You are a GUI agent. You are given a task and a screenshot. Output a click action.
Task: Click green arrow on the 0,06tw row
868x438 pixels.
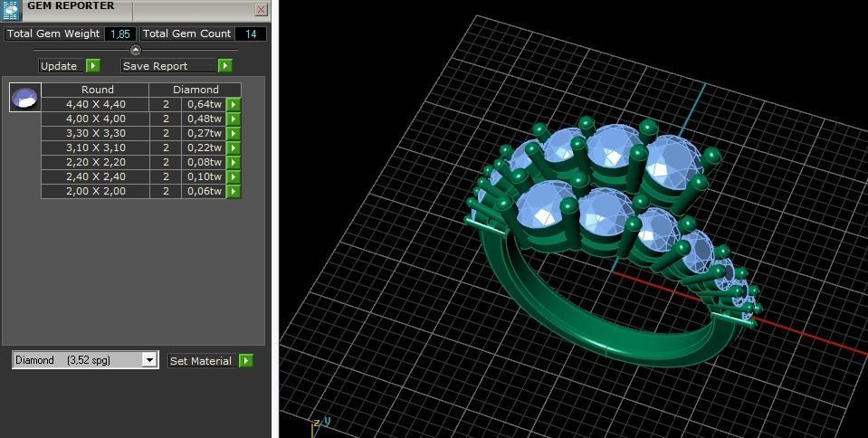(234, 191)
